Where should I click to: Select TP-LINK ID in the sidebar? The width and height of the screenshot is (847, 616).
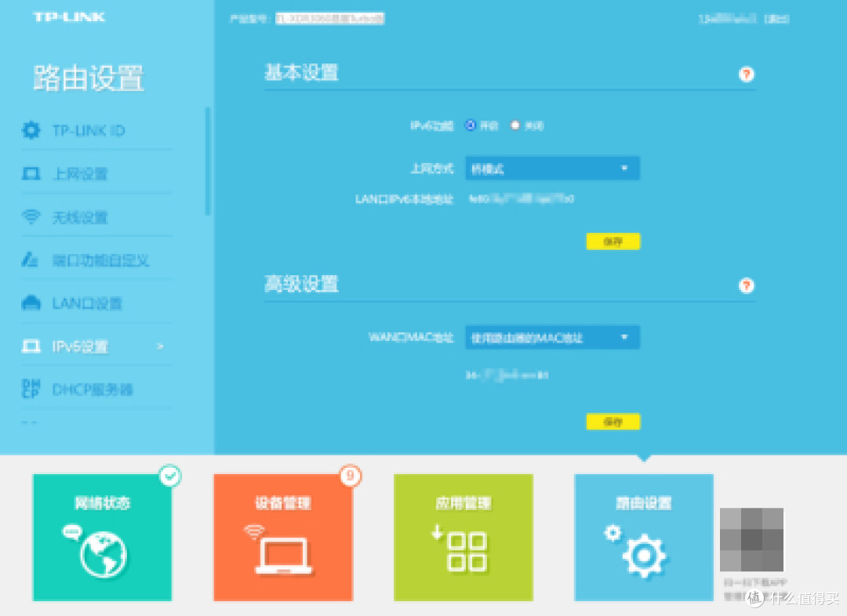[x=83, y=130]
